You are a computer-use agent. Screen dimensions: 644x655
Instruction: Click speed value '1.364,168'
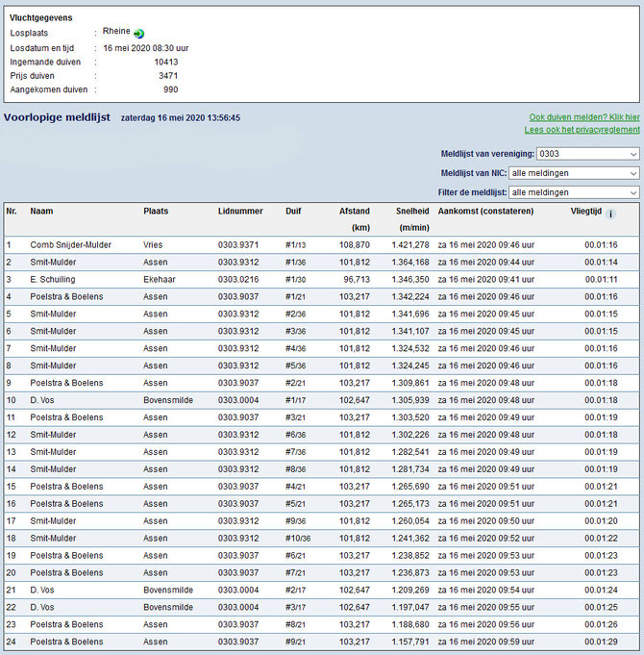click(410, 263)
